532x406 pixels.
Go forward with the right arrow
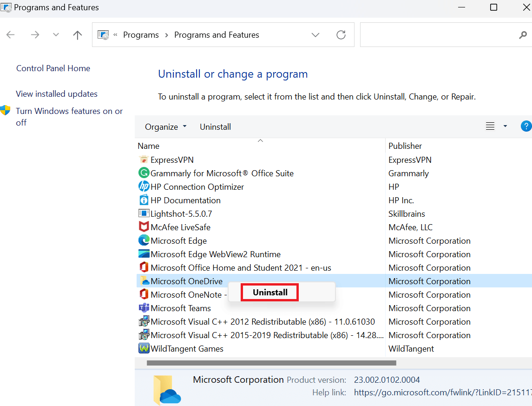(x=35, y=34)
